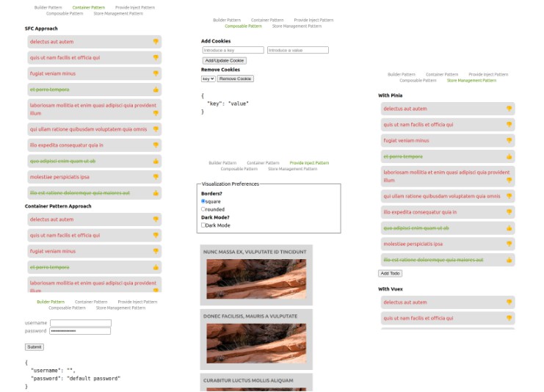Enable the Dark Mode checkbox
The width and height of the screenshot is (544, 392).
pos(203,225)
